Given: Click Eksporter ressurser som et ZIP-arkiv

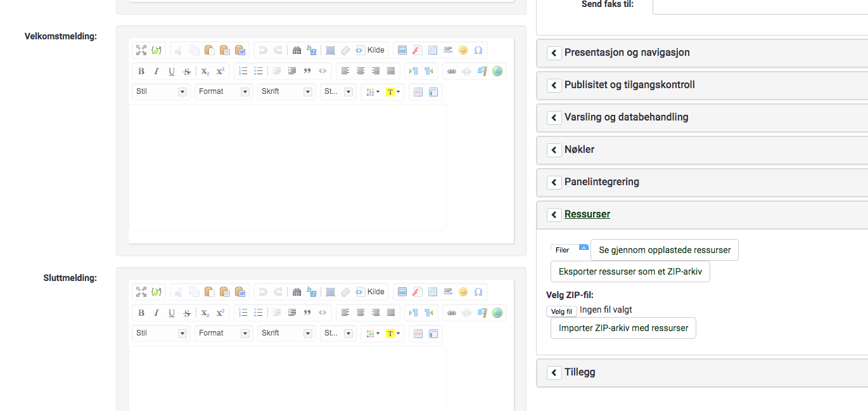Looking at the screenshot, I should point(630,271).
